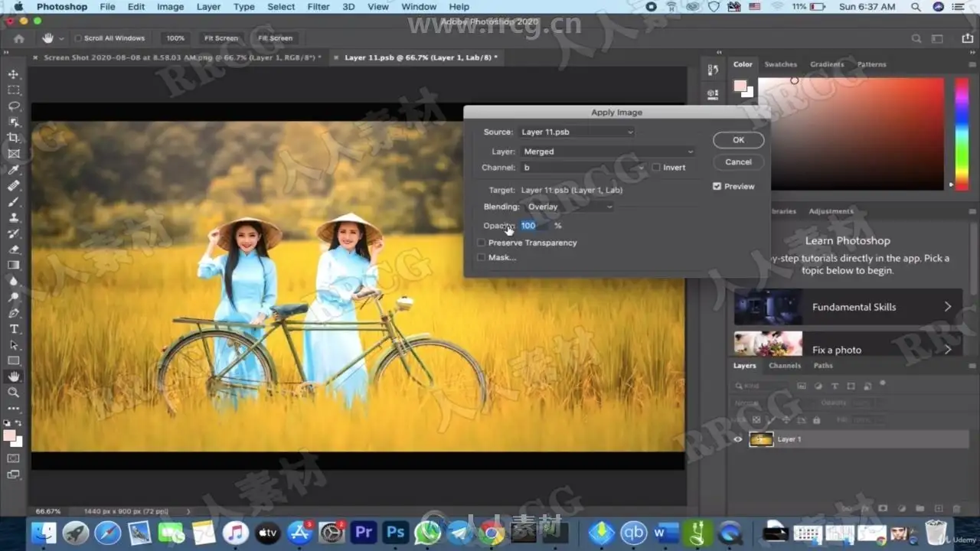Select the Hand tool in toolbar
Image resolution: width=980 pixels, height=551 pixels.
tap(14, 376)
